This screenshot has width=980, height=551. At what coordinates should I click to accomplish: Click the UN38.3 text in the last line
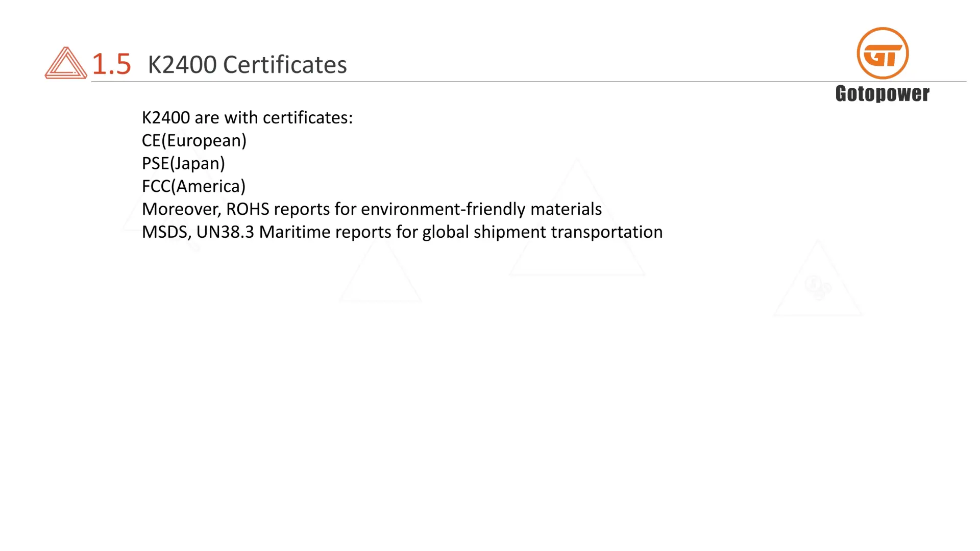pyautogui.click(x=225, y=232)
